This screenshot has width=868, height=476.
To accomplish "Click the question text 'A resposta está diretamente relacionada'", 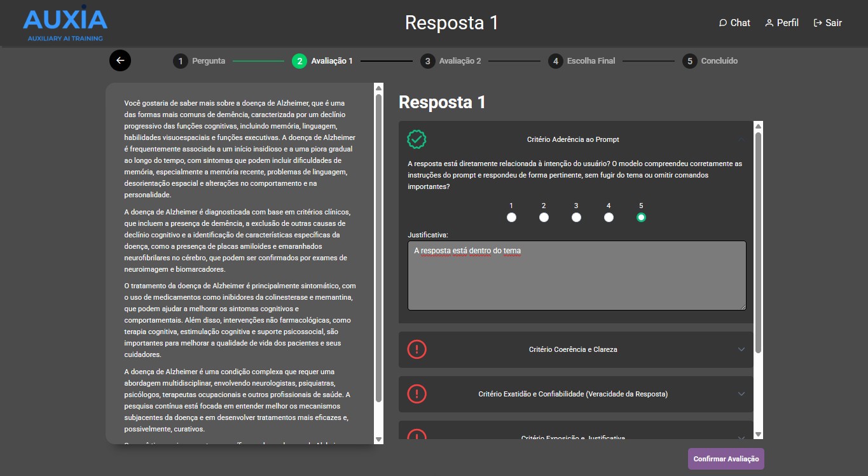I will click(575, 175).
